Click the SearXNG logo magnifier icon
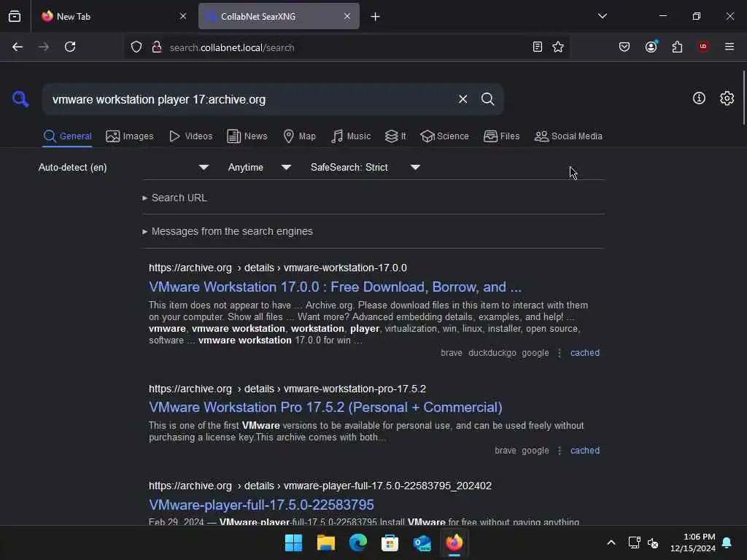Image resolution: width=747 pixels, height=560 pixels. coord(20,99)
